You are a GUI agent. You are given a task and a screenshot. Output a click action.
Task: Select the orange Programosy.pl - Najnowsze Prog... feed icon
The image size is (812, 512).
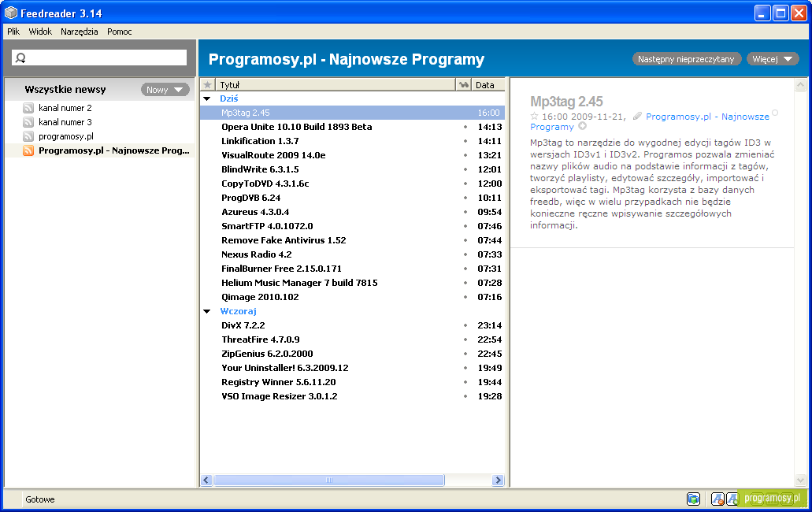(x=28, y=150)
